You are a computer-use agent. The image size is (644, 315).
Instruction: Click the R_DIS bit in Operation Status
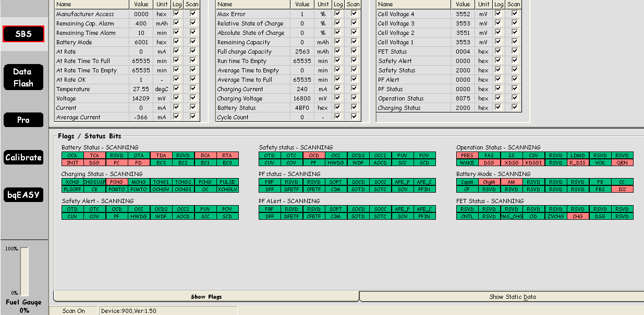point(576,161)
